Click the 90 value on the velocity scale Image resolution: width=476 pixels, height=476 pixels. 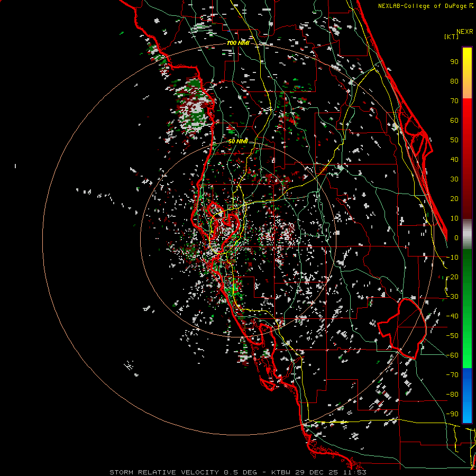click(x=454, y=62)
